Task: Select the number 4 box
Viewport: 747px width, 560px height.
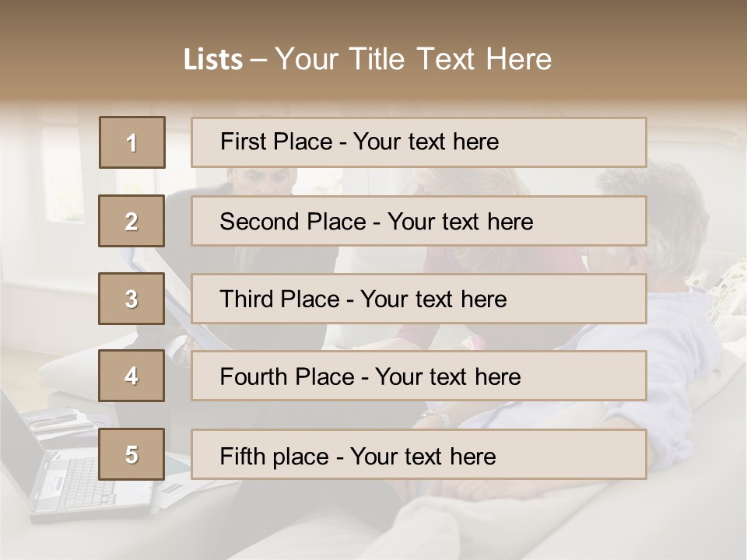Action: 132,376
